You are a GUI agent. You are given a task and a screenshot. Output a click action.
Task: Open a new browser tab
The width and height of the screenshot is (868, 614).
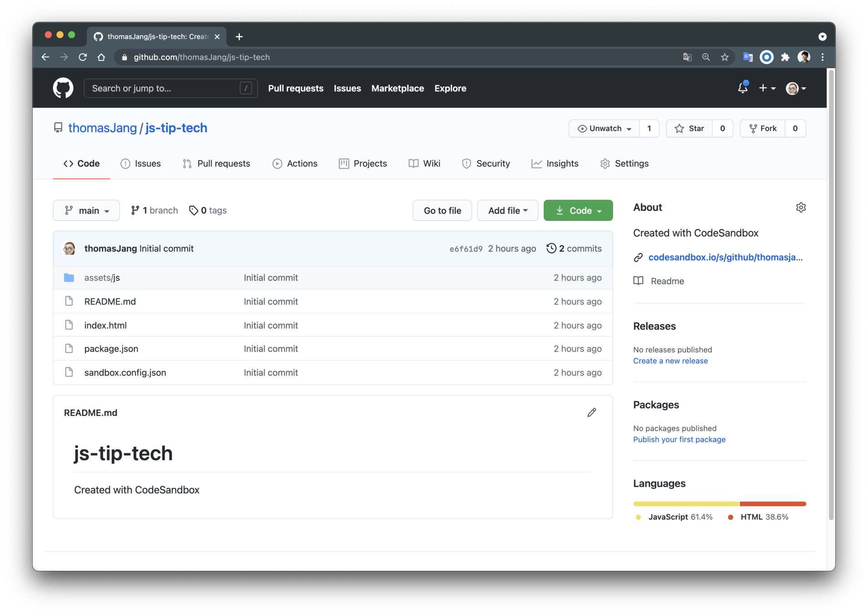tap(239, 36)
